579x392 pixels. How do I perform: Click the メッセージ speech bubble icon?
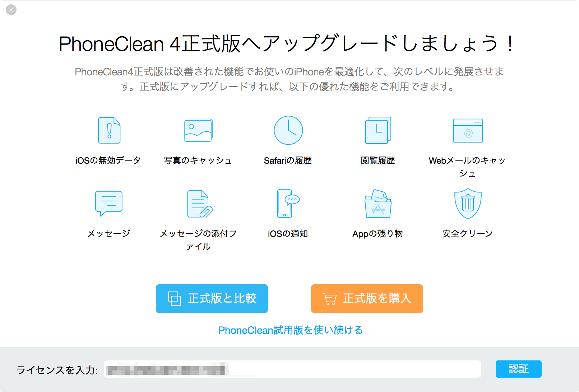(x=109, y=203)
